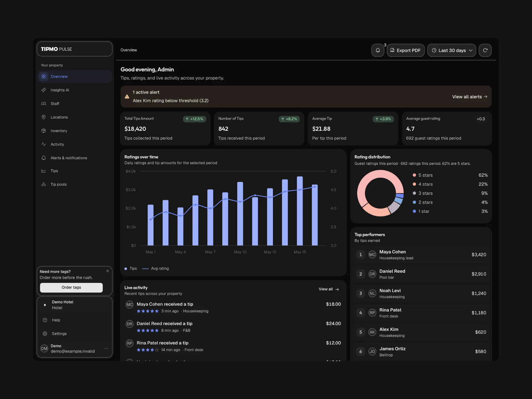Viewport: 532px width, 399px height.
Task: Open the Staff menu item
Action: pos(75,104)
